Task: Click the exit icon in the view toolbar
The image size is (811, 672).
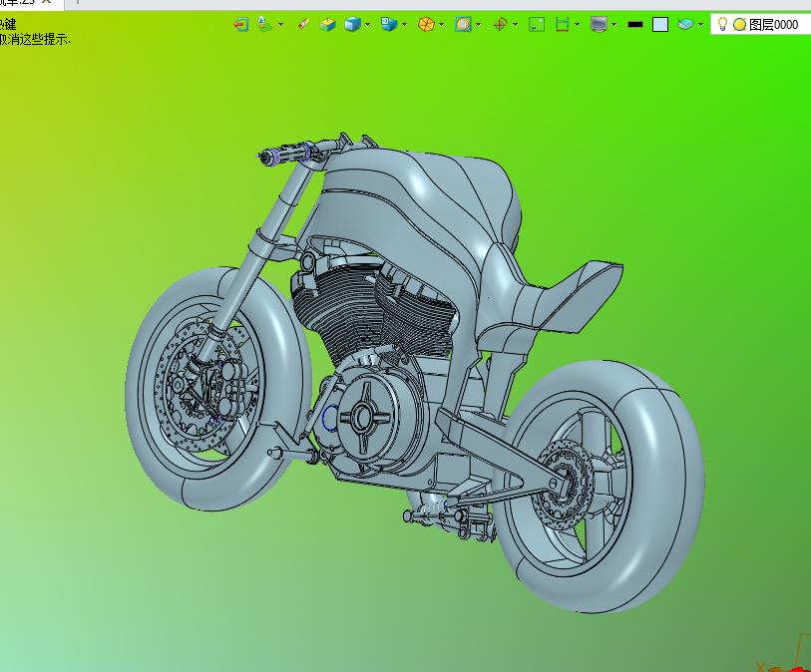Action: coord(240,24)
